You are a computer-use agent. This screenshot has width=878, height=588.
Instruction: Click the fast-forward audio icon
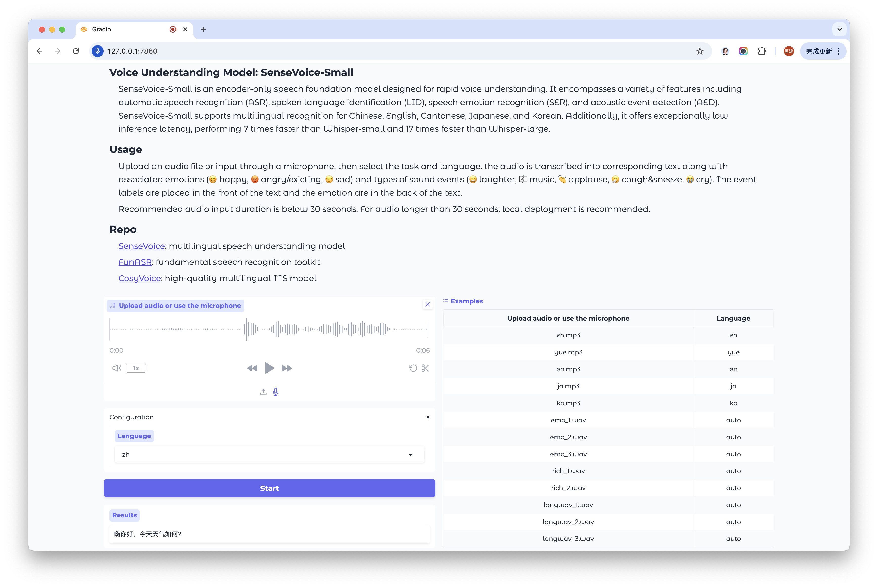pyautogui.click(x=287, y=368)
